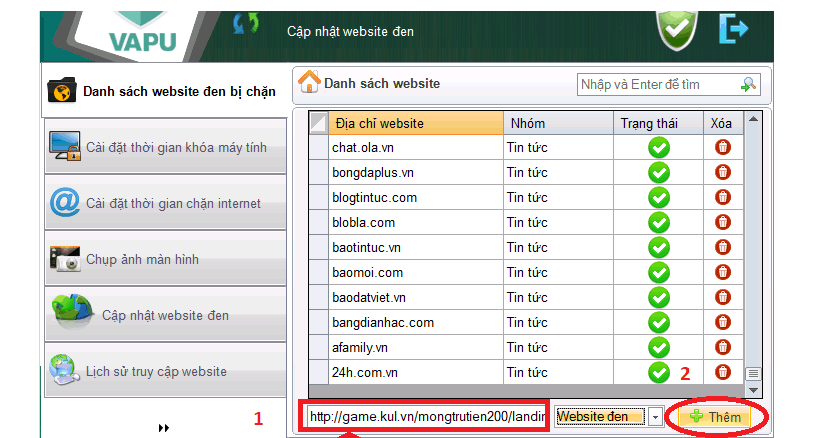The width and height of the screenshot is (822, 438).
Task: Delete the 24h.com.vn entry
Action: click(x=723, y=373)
